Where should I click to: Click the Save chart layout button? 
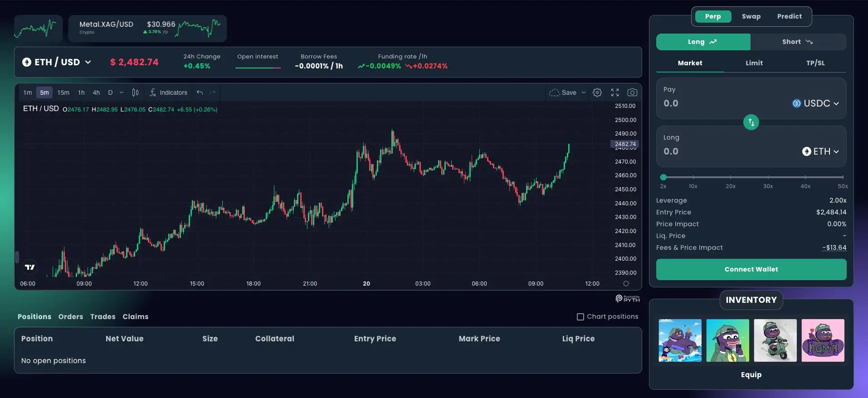(x=563, y=92)
